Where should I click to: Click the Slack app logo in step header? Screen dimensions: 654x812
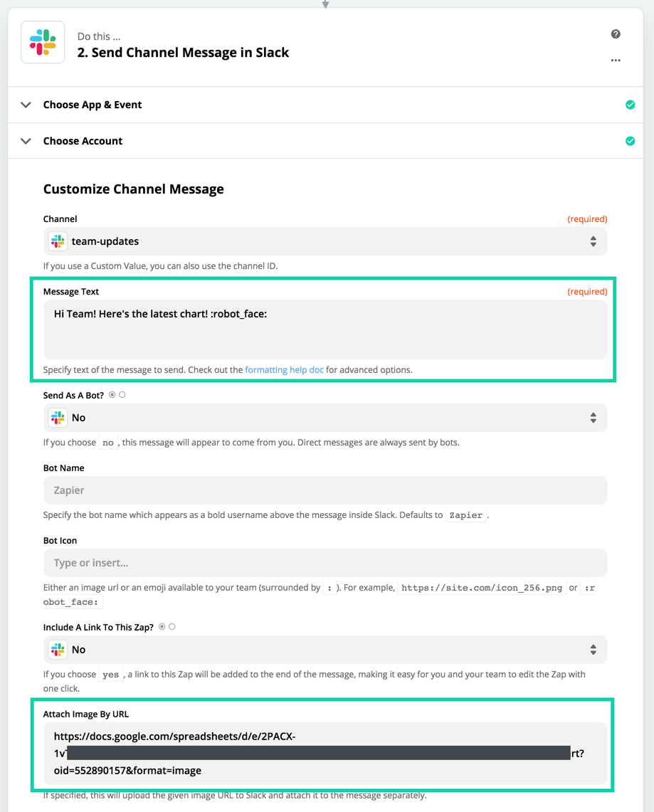[x=43, y=42]
